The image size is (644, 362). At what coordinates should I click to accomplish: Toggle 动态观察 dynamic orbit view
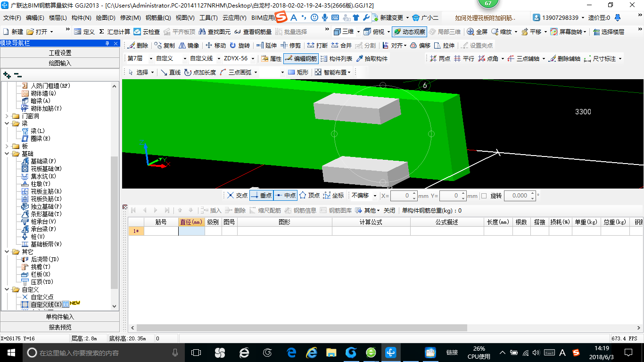(409, 32)
